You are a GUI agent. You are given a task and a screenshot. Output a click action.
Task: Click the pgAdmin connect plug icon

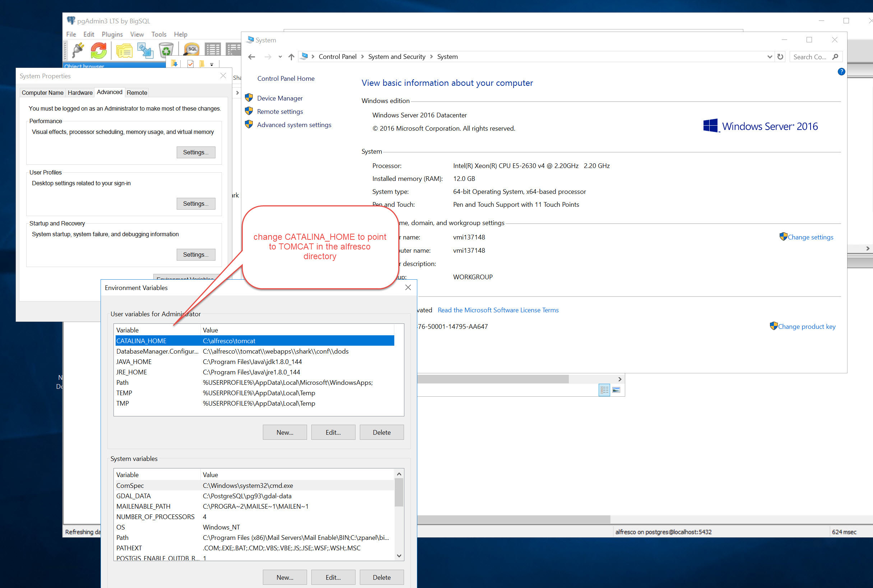coord(78,50)
